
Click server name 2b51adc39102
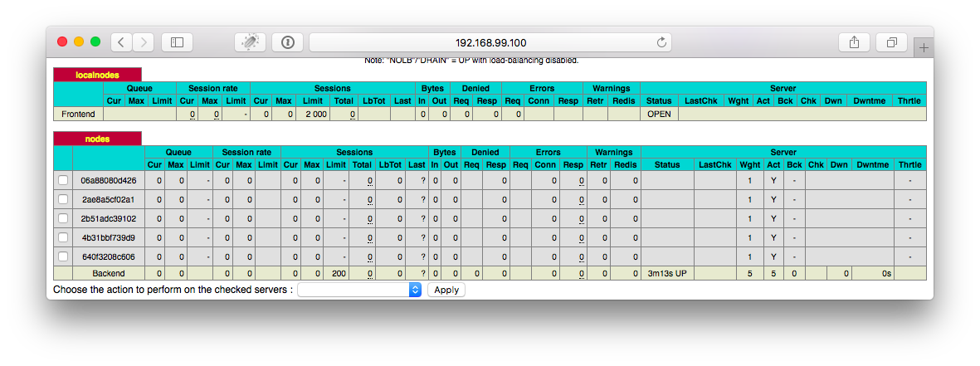(109, 218)
